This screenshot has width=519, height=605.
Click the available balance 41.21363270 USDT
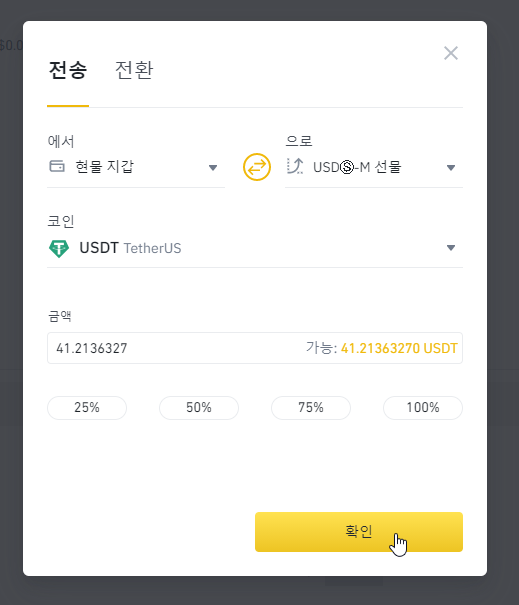tap(399, 348)
